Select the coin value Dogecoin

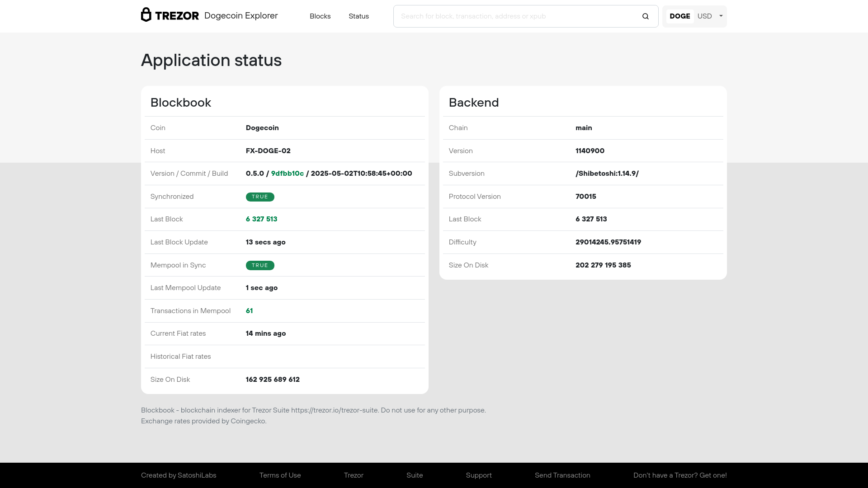click(262, 128)
